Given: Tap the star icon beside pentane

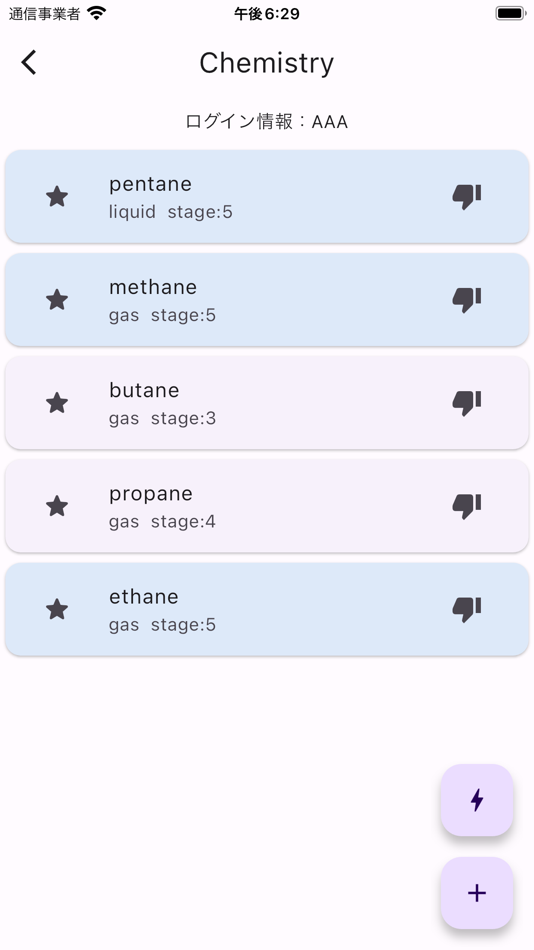Looking at the screenshot, I should [x=57, y=197].
